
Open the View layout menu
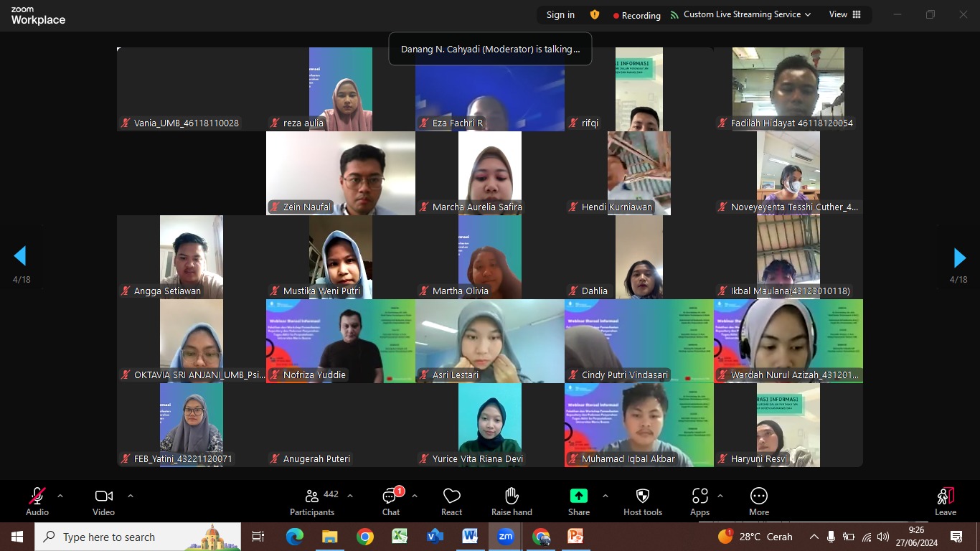[x=844, y=14]
